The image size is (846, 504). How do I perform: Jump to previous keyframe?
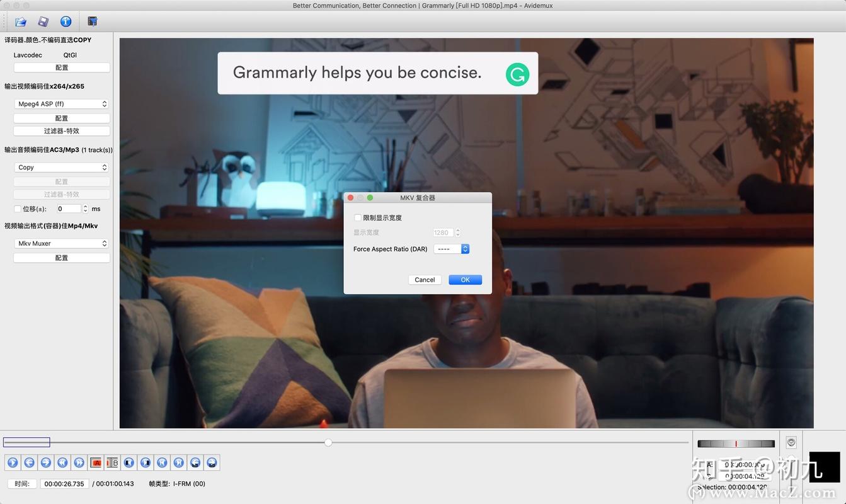[x=62, y=462]
